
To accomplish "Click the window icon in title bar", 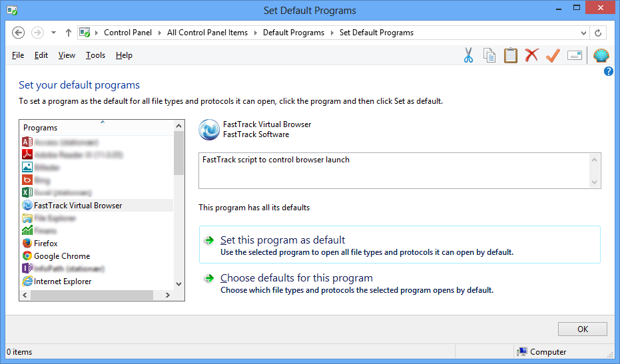I will (12, 10).
